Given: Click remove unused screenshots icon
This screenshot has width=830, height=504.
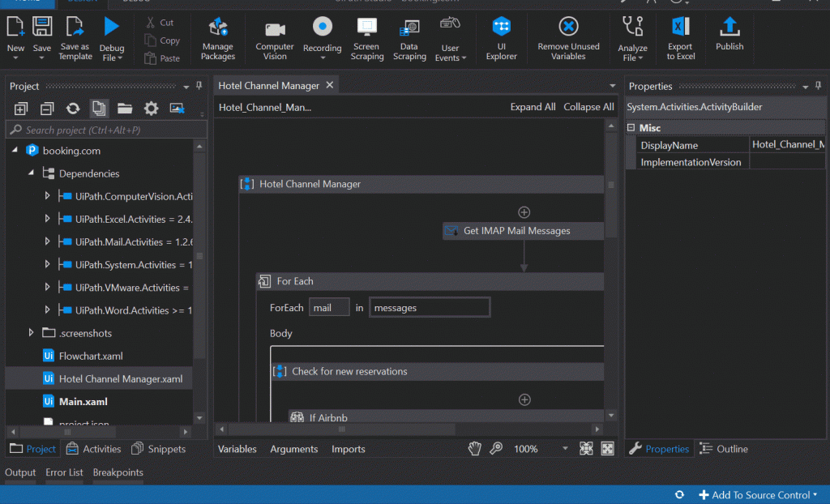Looking at the screenshot, I should (177, 109).
